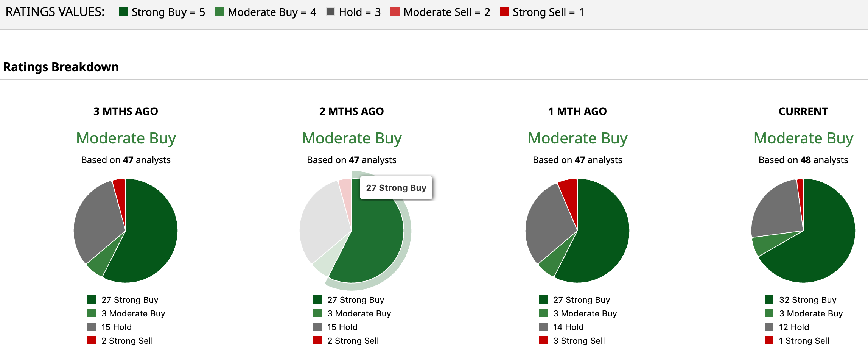Click the Moderate Buy swatch in the ratings values bar
This screenshot has width=868, height=349.
coord(219,12)
